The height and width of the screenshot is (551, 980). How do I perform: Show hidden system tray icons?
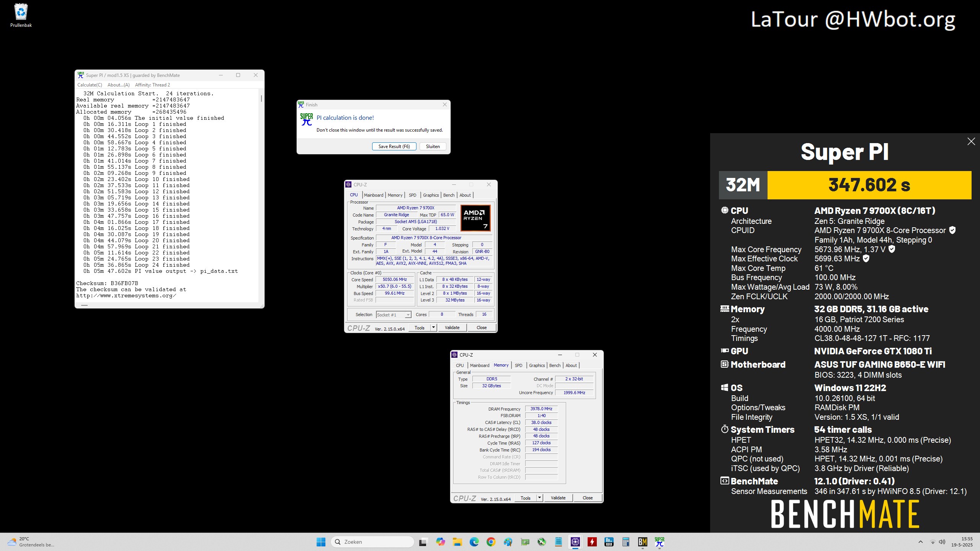[921, 542]
